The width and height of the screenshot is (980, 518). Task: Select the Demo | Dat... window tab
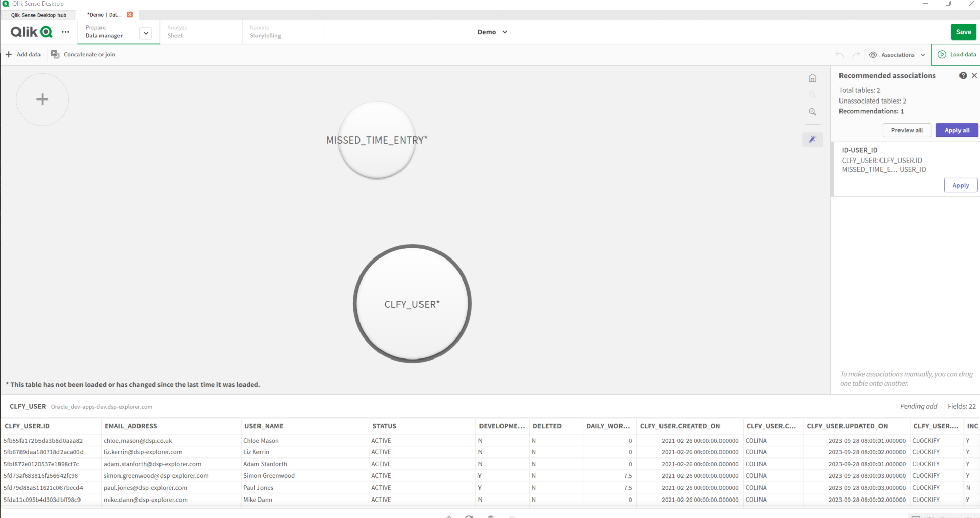104,15
